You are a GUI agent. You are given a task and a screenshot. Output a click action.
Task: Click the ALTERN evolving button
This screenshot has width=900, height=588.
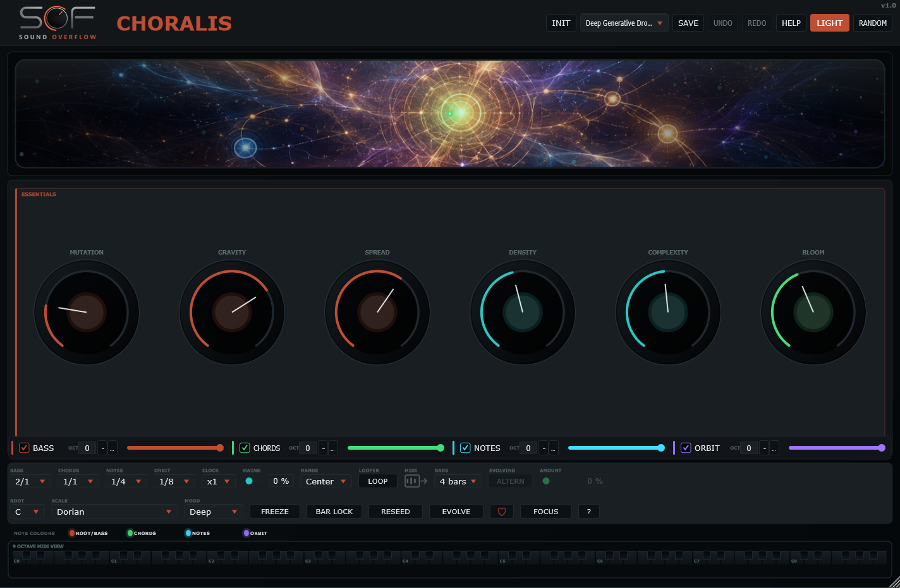click(511, 481)
